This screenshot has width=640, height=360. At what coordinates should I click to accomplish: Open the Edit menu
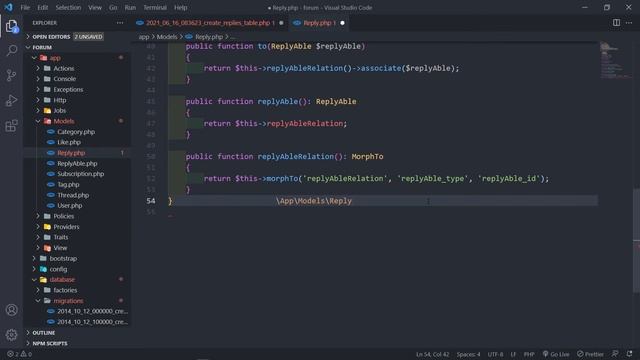click(42, 7)
